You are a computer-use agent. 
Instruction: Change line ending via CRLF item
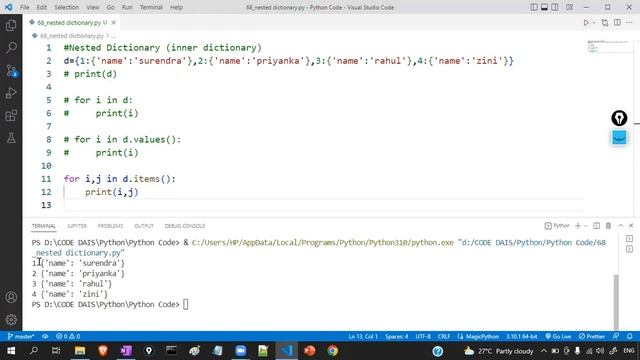444,336
